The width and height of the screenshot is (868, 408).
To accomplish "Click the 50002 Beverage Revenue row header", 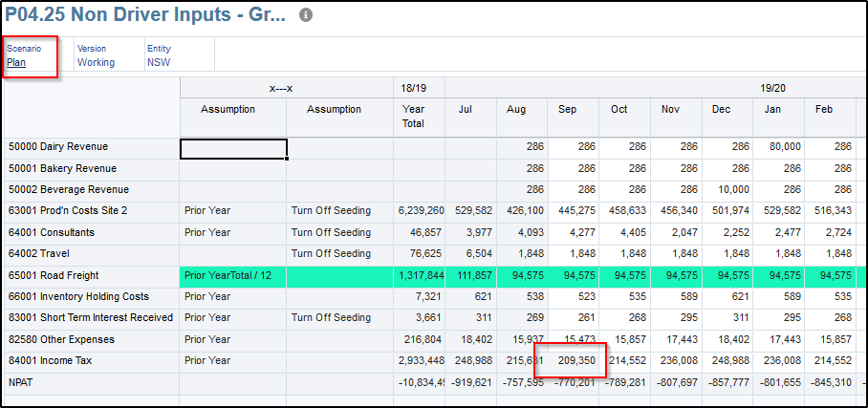I will [x=92, y=189].
